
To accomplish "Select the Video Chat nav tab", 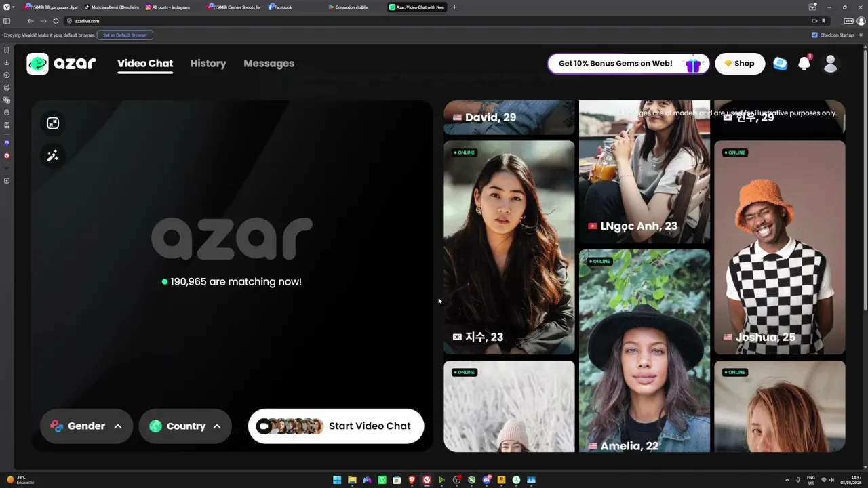I will pos(145,64).
